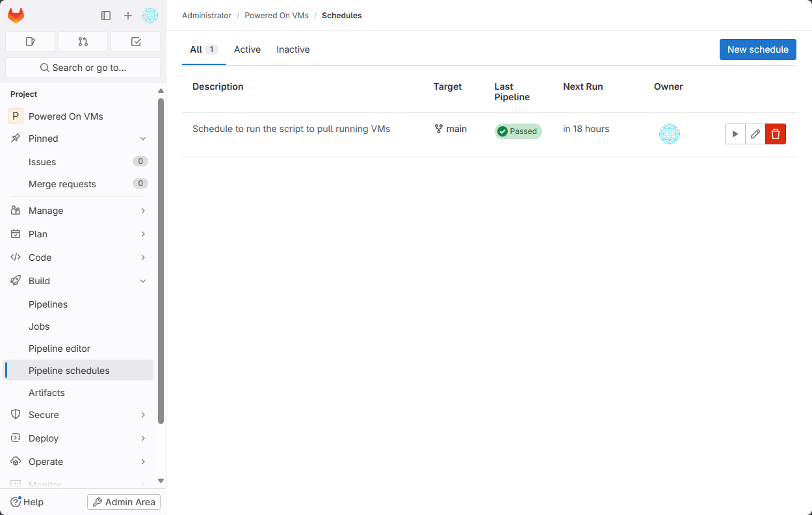
Task: Open the Admin Area
Action: pos(124,502)
